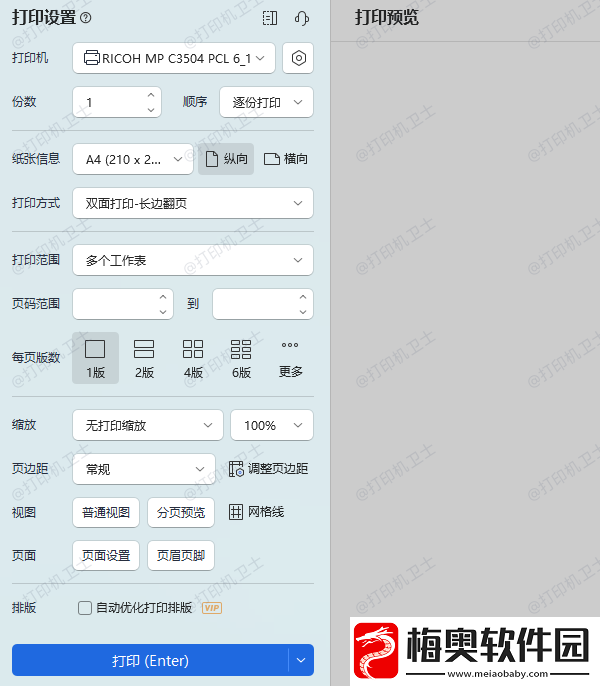Click the VIP badge

(212, 608)
